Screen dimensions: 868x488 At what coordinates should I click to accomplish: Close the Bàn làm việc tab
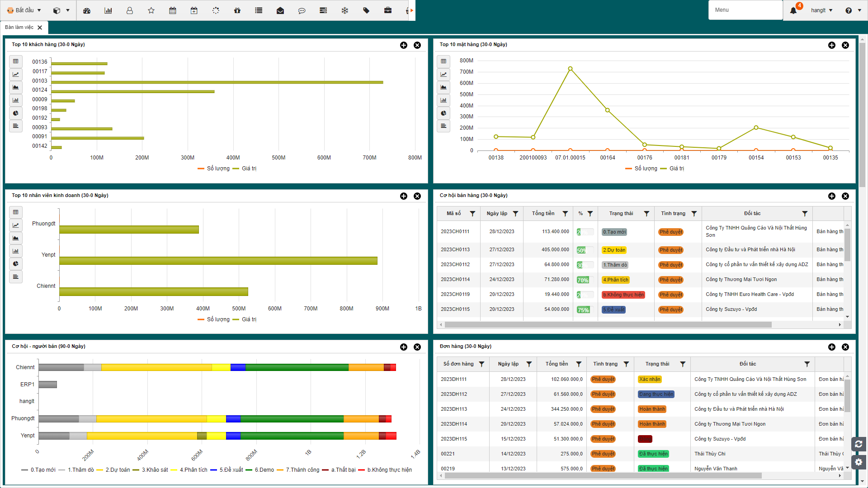click(40, 28)
